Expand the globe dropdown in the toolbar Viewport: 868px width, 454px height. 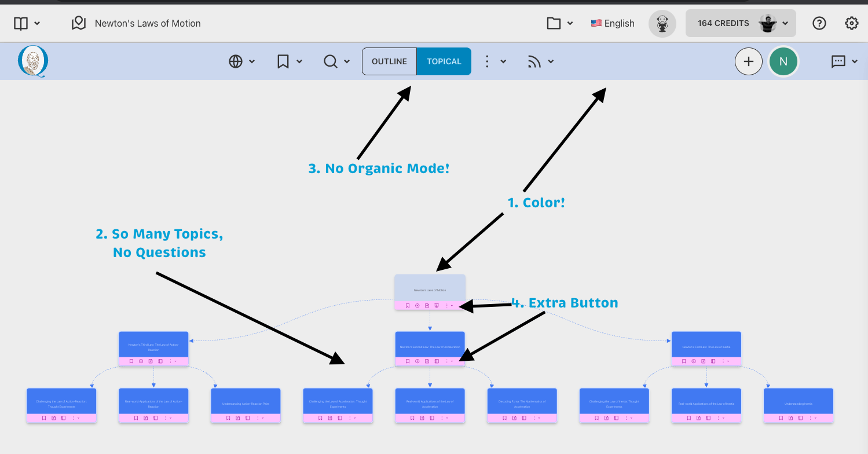click(241, 61)
